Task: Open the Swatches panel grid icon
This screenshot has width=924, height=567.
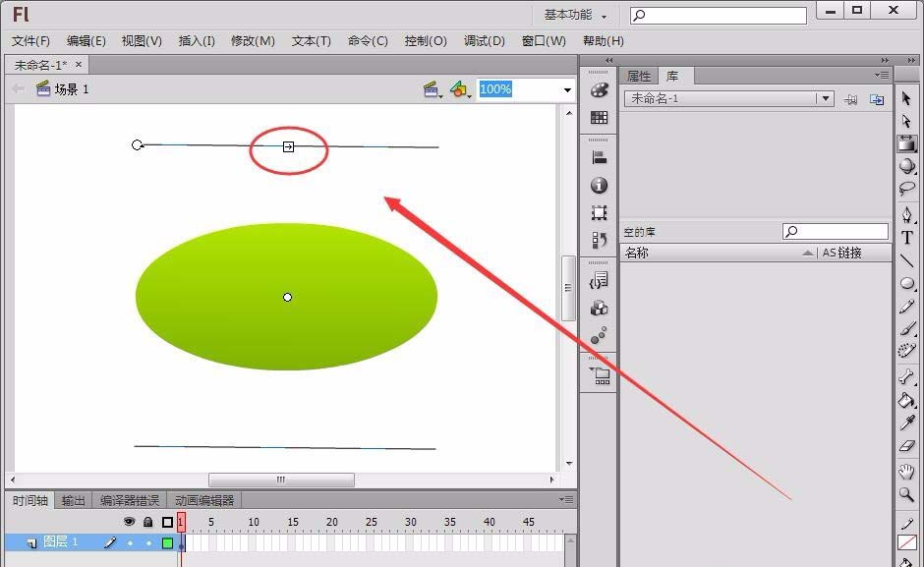Action: (600, 117)
